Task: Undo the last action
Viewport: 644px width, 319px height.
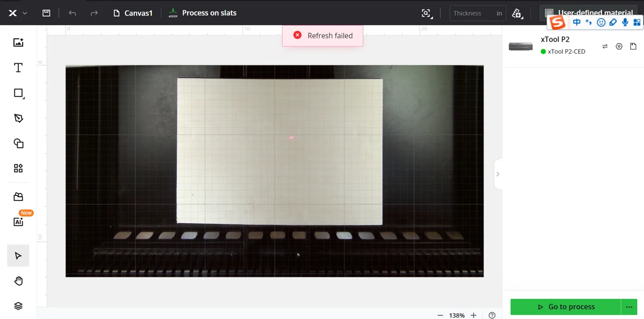Action: 72,13
